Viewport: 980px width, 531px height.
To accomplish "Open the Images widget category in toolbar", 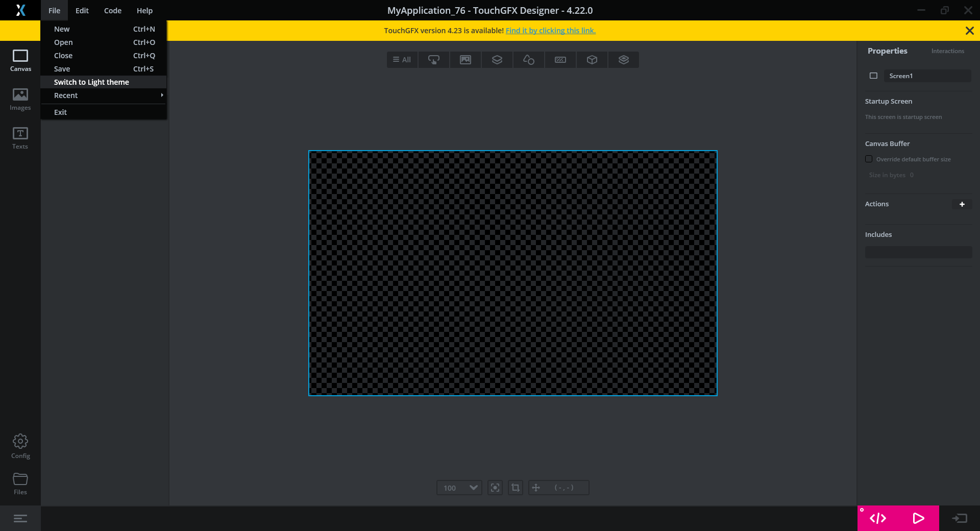I will pos(465,60).
